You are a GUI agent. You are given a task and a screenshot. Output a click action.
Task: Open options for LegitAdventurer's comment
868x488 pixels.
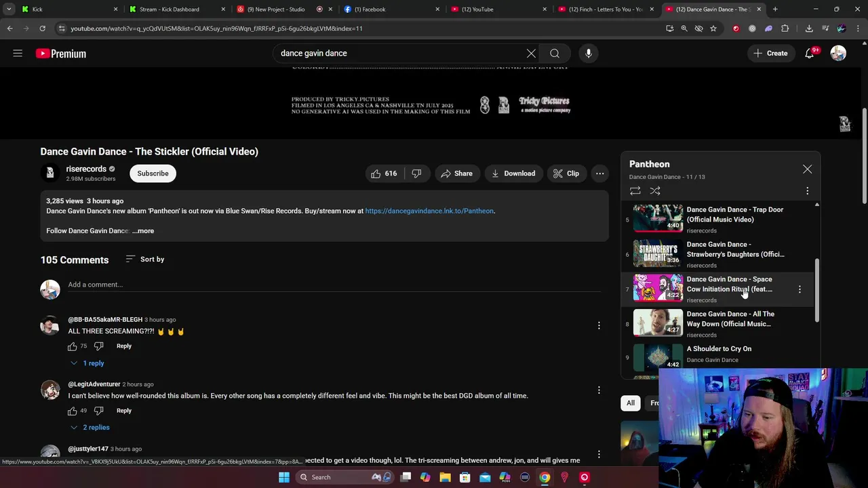pos(599,390)
